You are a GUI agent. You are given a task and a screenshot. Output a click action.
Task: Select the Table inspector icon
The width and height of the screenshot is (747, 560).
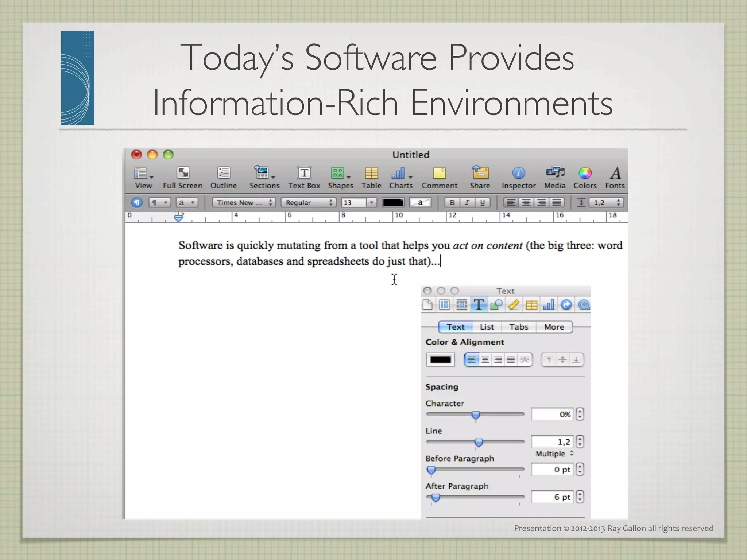[x=531, y=304]
